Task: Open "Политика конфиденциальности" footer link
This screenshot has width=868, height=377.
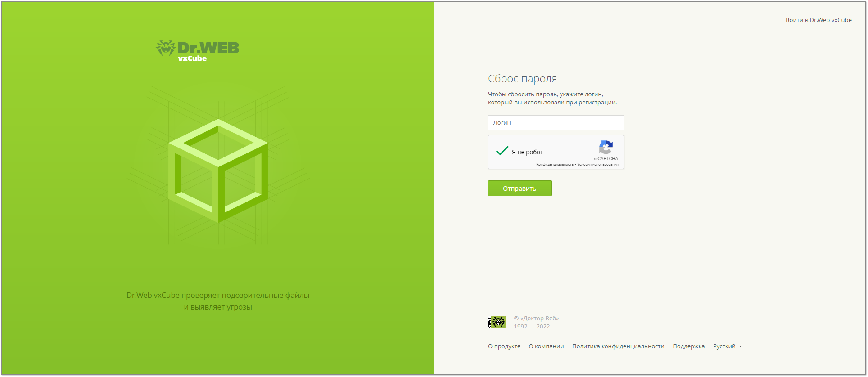Action: [x=618, y=346]
